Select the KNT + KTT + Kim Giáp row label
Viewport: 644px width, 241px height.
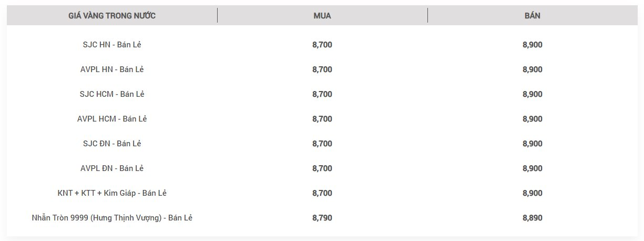tap(112, 193)
